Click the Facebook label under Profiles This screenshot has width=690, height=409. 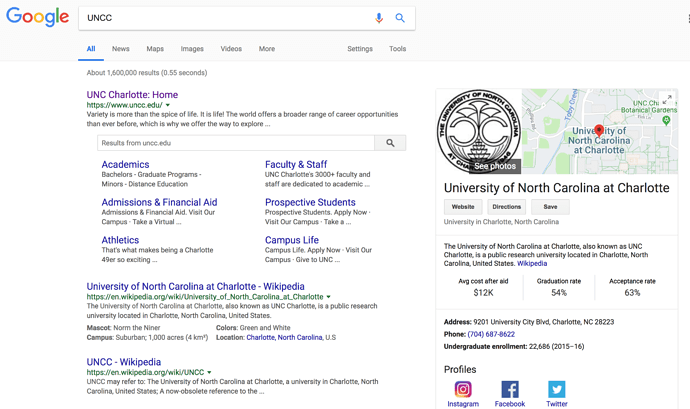click(x=510, y=404)
